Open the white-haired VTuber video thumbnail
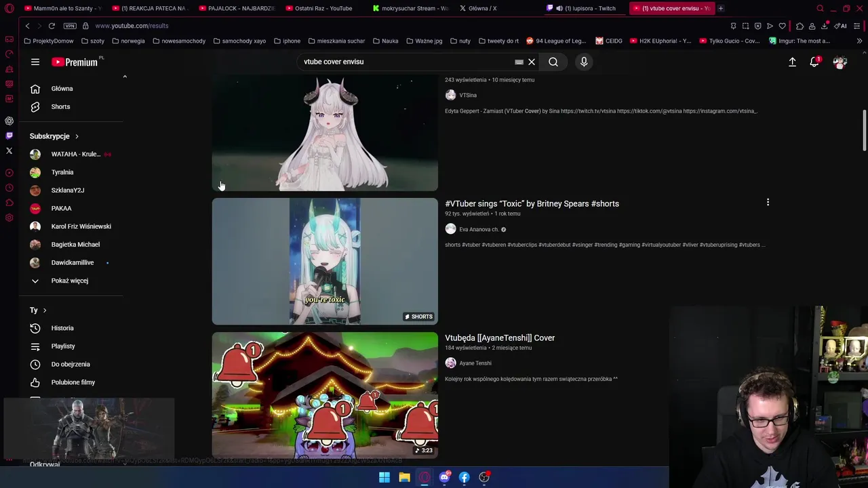 (x=325, y=133)
